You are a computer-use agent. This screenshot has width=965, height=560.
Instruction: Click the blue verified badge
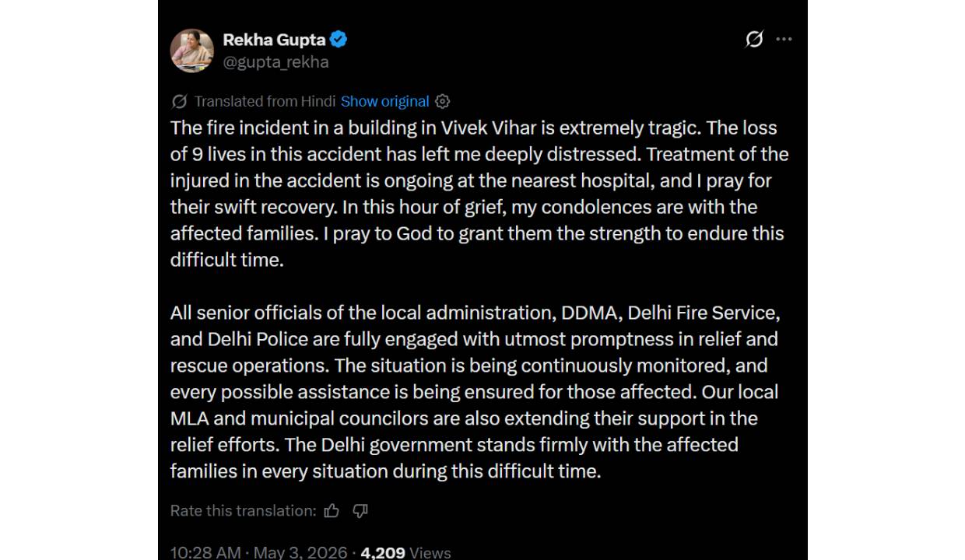(339, 39)
